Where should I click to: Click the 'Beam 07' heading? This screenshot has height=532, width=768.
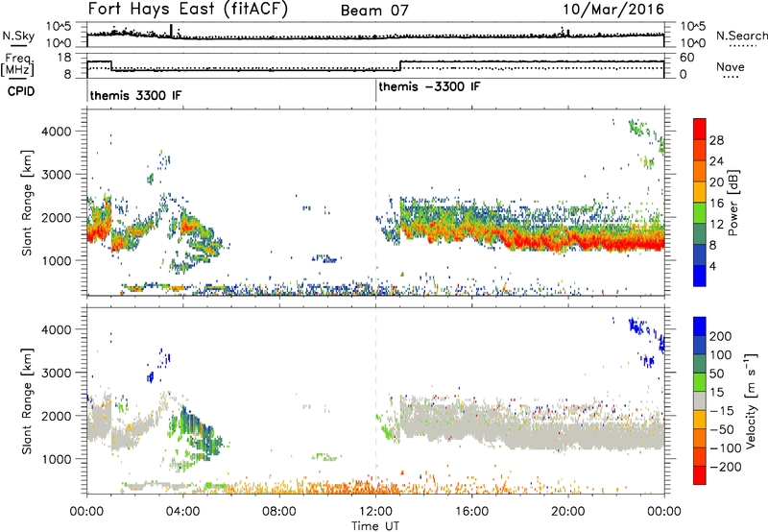tap(374, 11)
